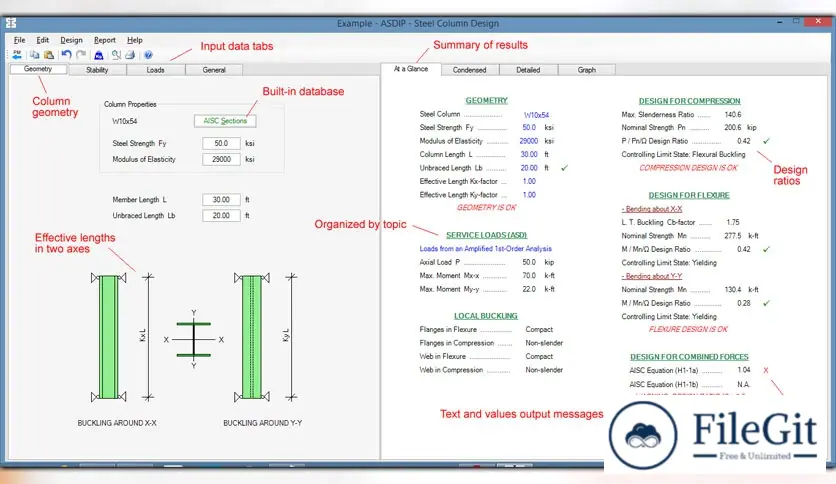Viewport: 836px width, 484px height.
Task: Click Loads from an Amplified 1st-Order Analysis
Action: coord(485,248)
